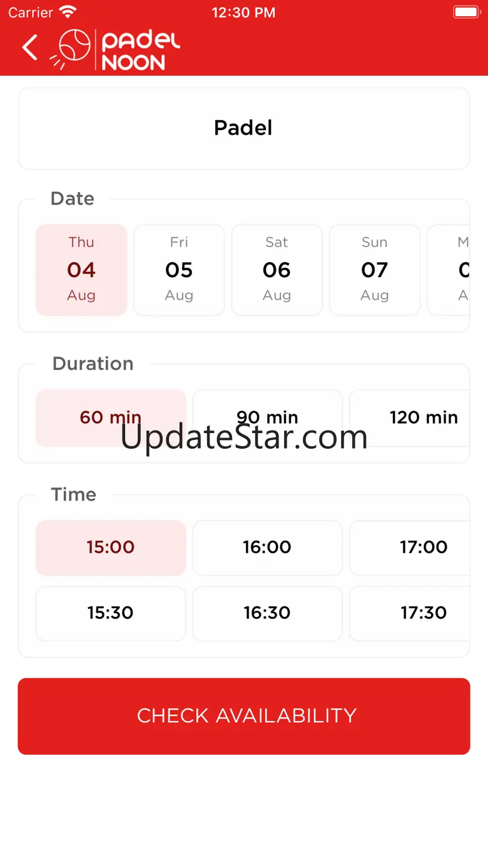Tap the Padel sport card

[x=243, y=128]
